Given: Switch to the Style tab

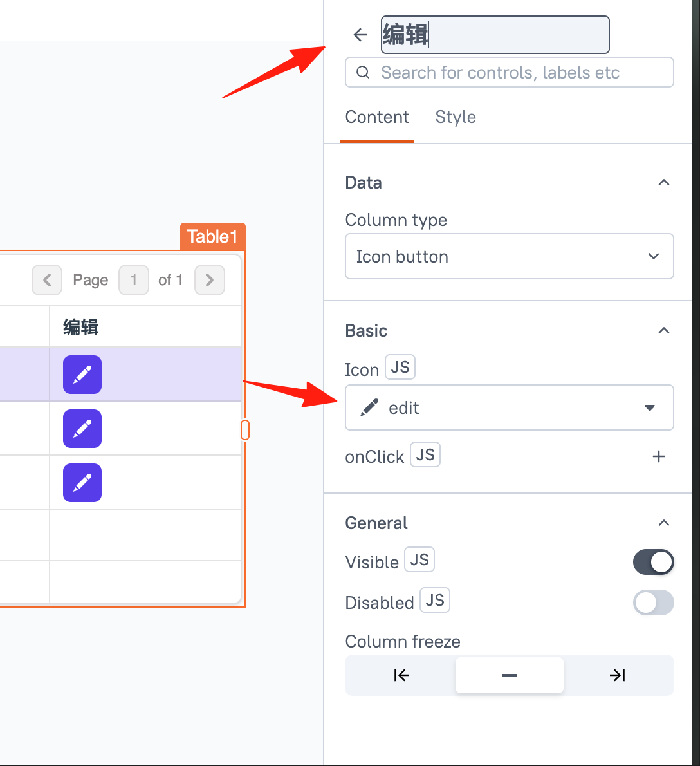Looking at the screenshot, I should point(456,117).
